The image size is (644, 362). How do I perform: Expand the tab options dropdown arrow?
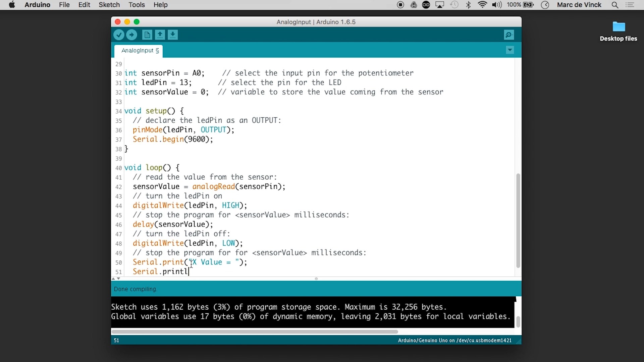pyautogui.click(x=510, y=50)
